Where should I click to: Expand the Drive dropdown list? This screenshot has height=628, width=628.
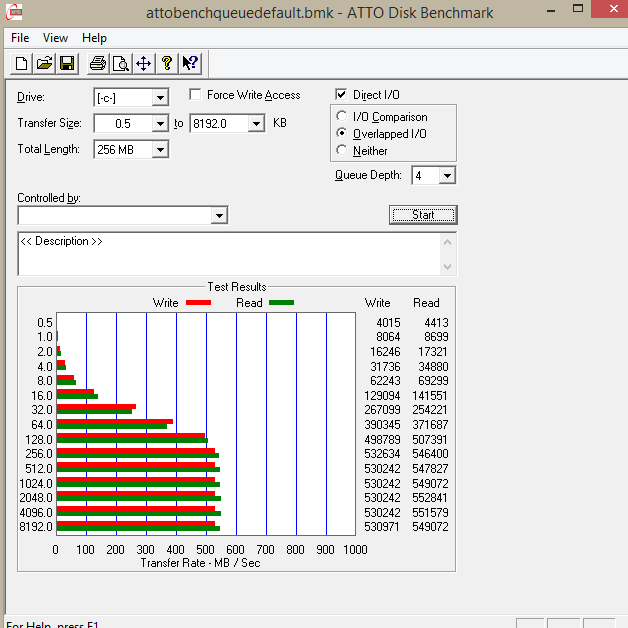tap(160, 98)
